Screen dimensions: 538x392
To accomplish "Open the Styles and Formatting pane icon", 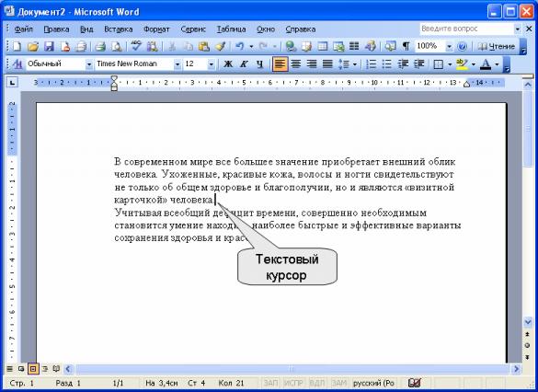I will point(17,64).
